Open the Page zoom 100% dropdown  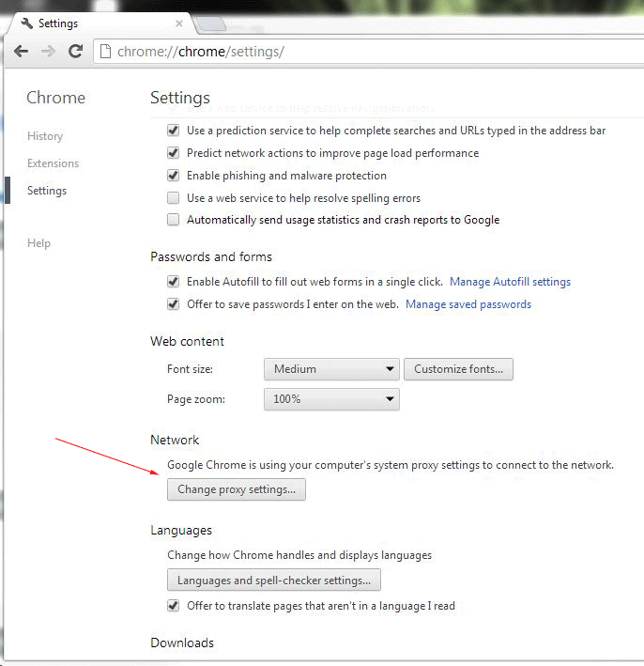[x=331, y=399]
